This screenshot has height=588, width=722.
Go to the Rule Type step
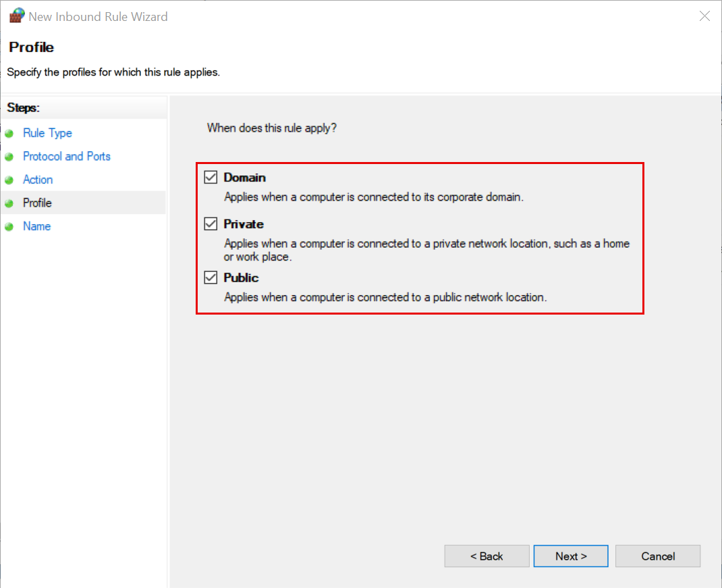[x=47, y=134]
